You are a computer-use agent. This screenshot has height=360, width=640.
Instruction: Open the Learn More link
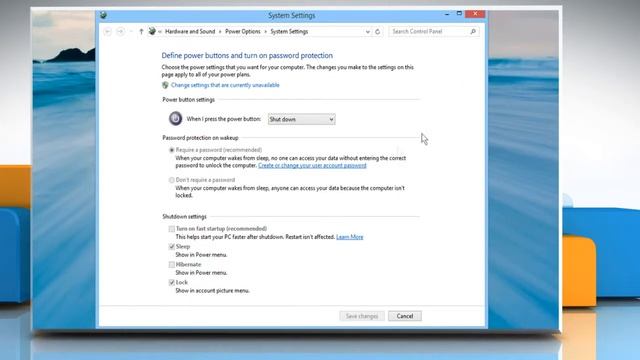point(350,237)
